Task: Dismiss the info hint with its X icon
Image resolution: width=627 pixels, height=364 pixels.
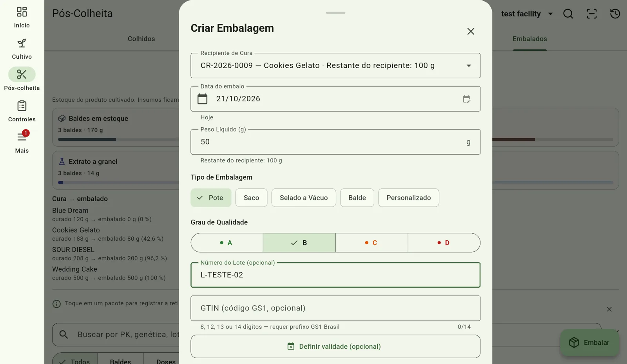Action: (x=609, y=309)
